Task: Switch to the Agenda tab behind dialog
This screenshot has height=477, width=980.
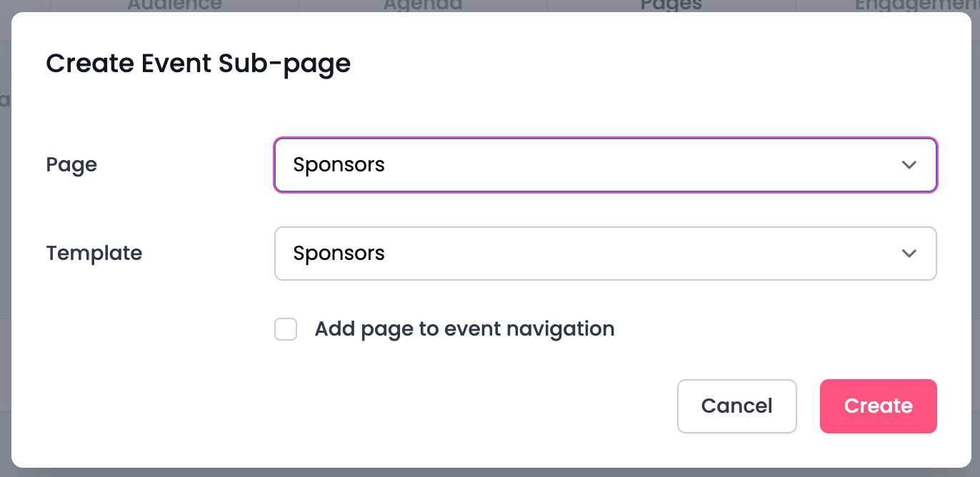Action: coord(422,6)
